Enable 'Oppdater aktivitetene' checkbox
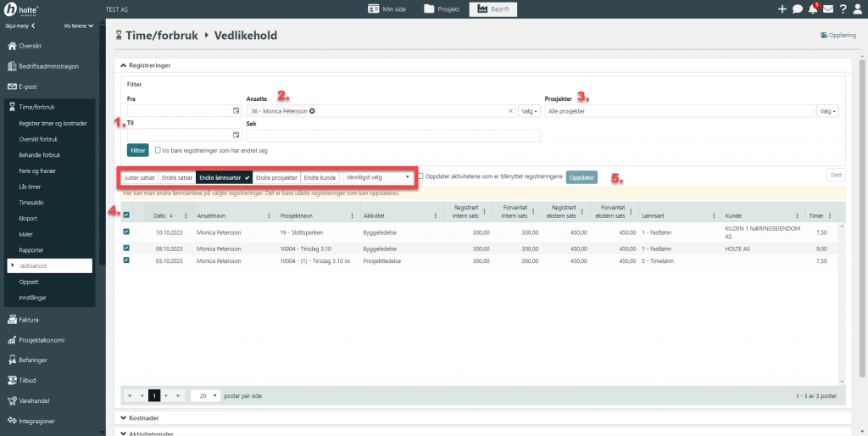Screen dimensions: 868x436 [421, 176]
